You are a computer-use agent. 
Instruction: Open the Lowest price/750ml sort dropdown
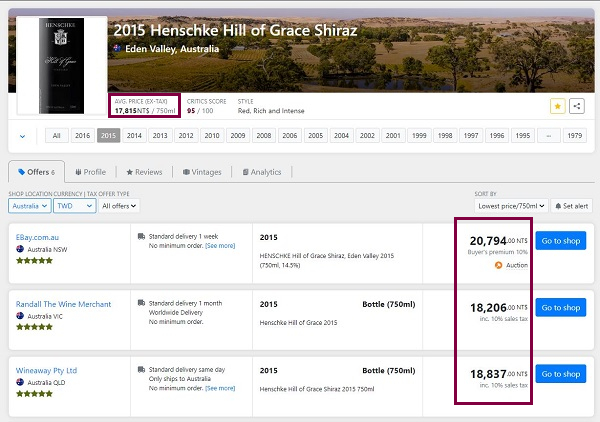coord(511,206)
